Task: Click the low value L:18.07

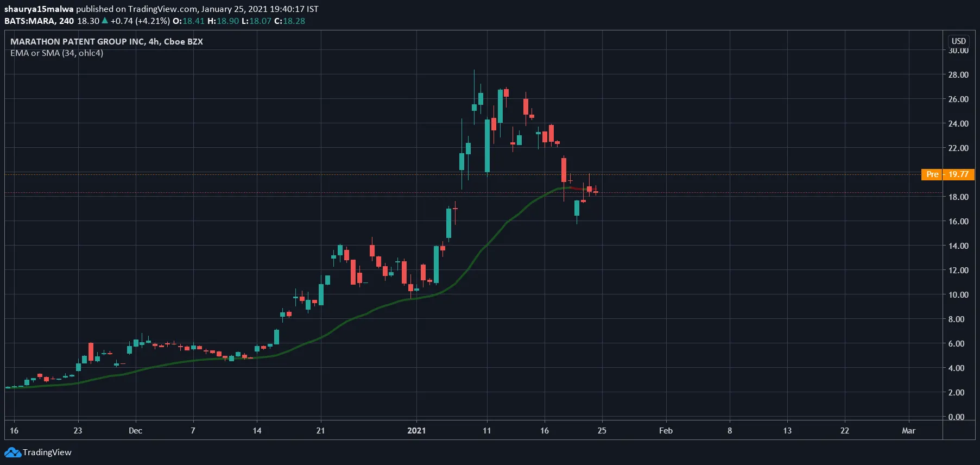Action: 256,21
